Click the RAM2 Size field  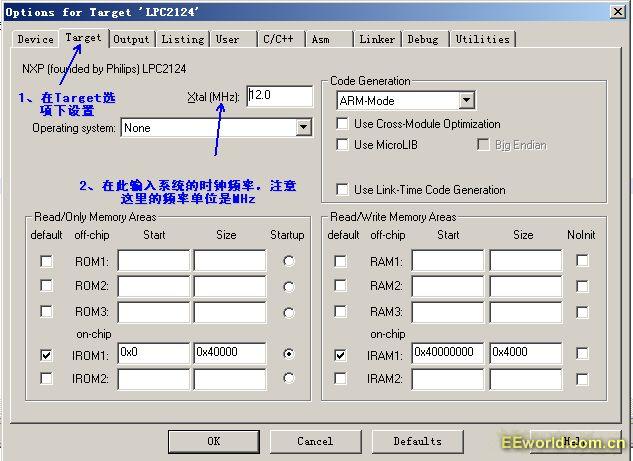point(526,286)
